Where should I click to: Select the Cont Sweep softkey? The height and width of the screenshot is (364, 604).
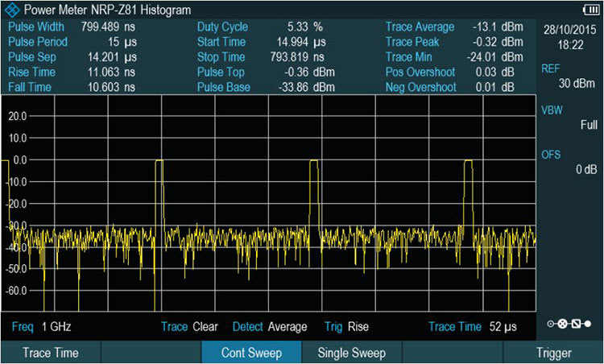coord(251,353)
